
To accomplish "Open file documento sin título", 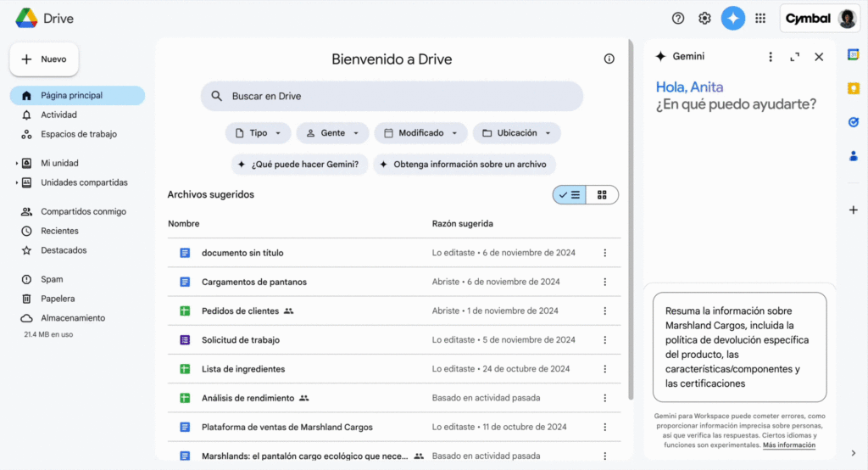I will (242, 253).
